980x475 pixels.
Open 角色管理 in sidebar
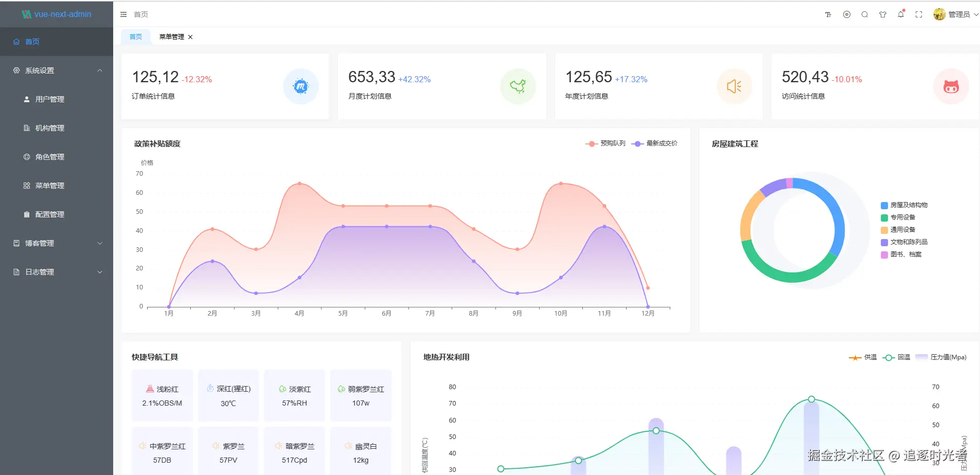(57, 157)
